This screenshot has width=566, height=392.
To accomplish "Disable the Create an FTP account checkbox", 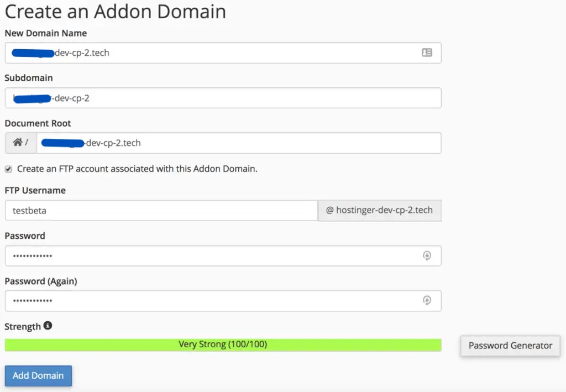I will (8, 169).
